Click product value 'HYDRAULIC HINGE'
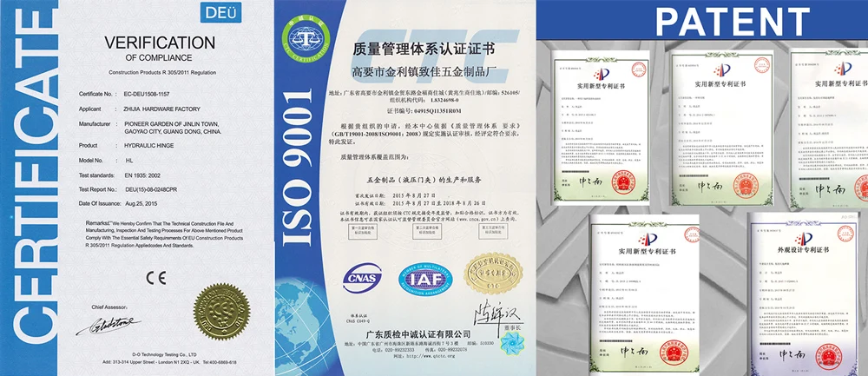This screenshot has width=868, height=376. 150,145
